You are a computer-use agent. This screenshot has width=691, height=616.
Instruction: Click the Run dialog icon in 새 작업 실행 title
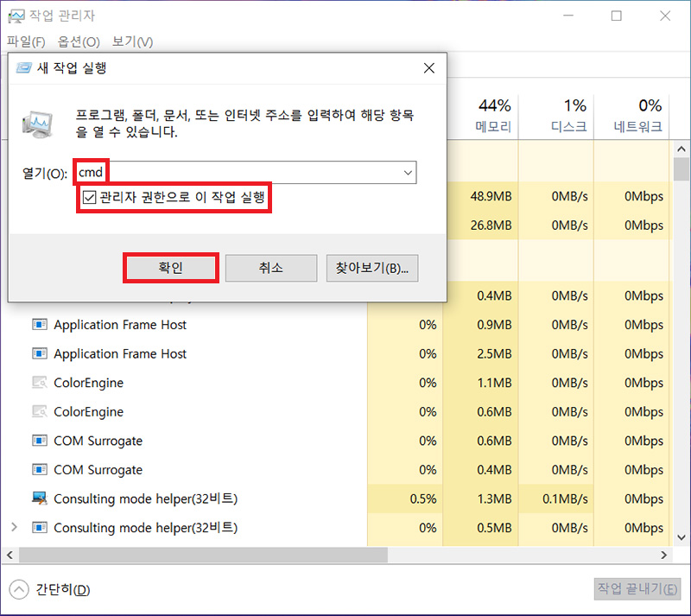click(x=23, y=67)
